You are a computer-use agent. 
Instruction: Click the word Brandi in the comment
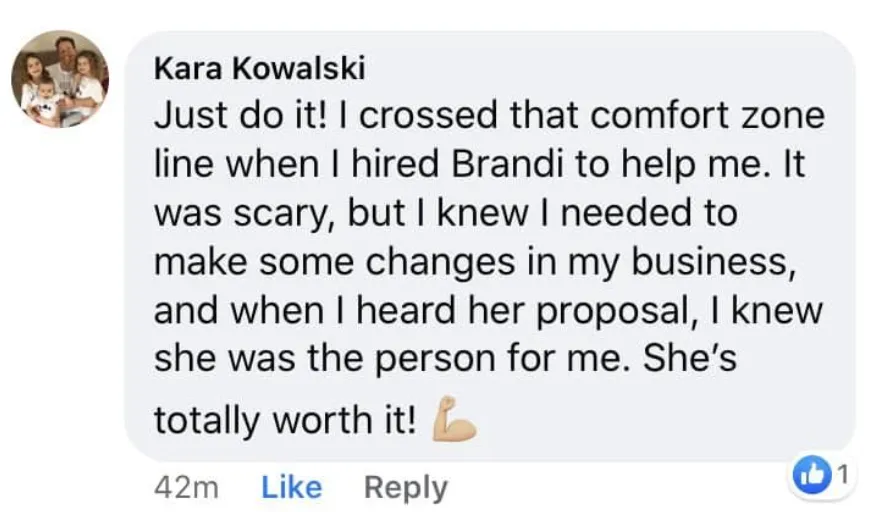pos(507,164)
